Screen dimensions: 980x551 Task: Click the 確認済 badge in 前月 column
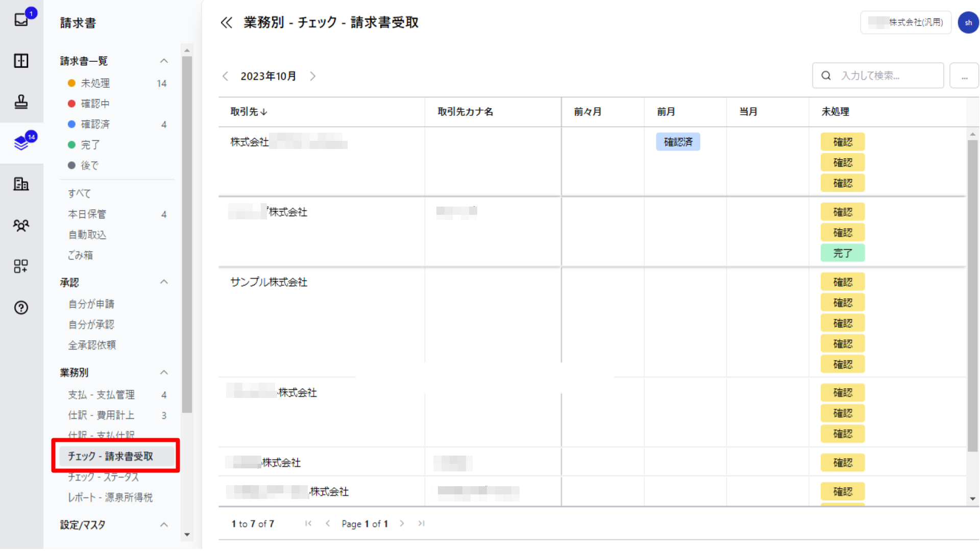[678, 142]
